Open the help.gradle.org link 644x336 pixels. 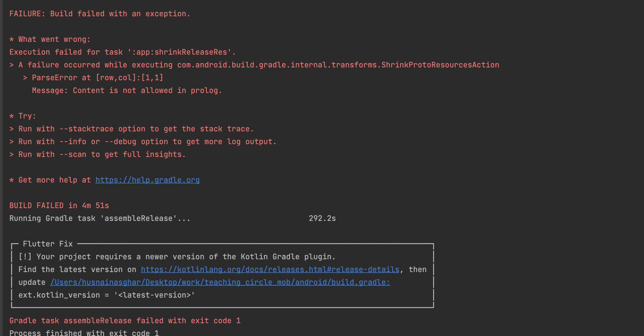[x=147, y=180]
